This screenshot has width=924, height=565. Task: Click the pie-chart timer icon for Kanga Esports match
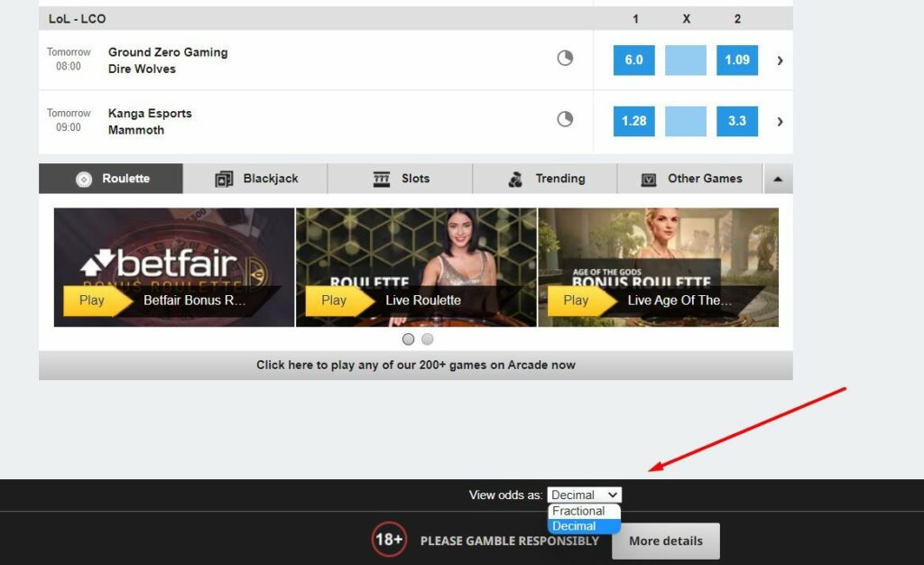pyautogui.click(x=565, y=118)
